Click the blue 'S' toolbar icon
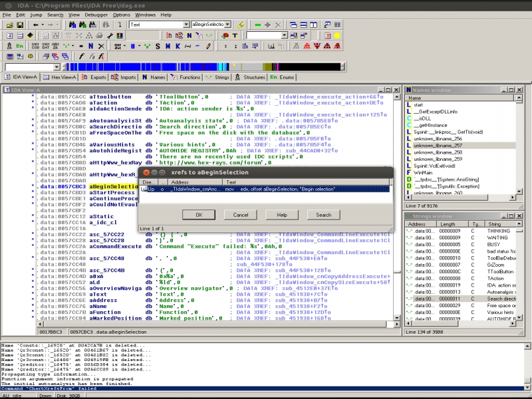532x399 pixels. click(x=158, y=46)
